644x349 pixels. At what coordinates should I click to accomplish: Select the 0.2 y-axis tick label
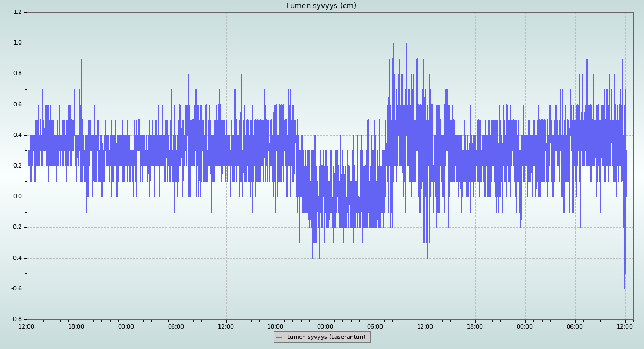[x=18, y=166]
